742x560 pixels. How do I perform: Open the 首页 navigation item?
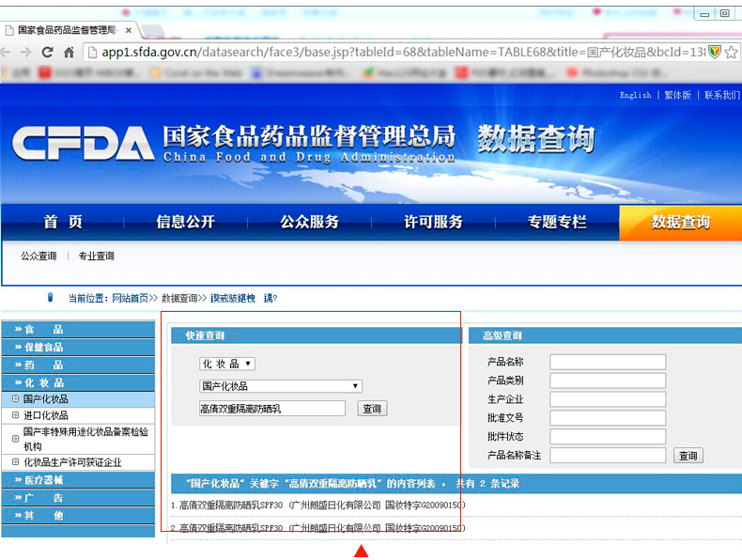(x=63, y=222)
